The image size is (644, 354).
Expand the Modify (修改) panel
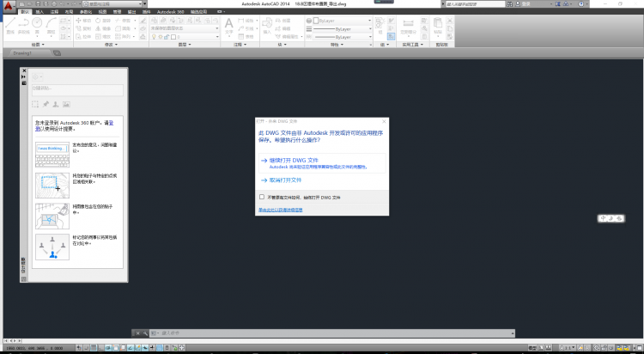pyautogui.click(x=111, y=45)
